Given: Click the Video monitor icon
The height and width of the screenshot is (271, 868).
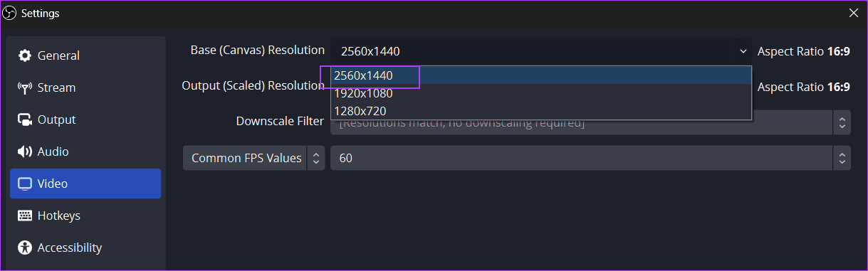Looking at the screenshot, I should click(x=25, y=184).
